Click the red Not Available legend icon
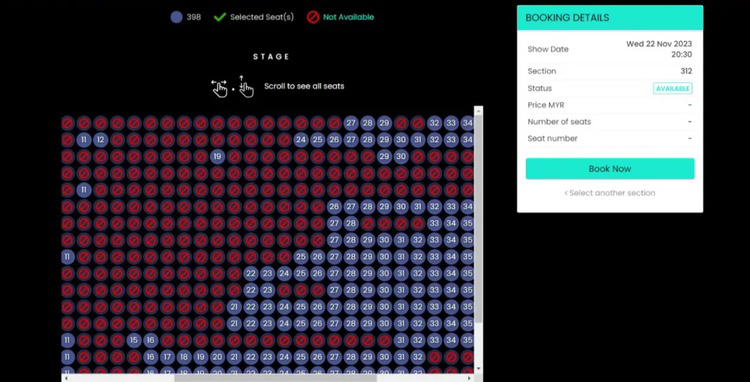 coord(313,17)
